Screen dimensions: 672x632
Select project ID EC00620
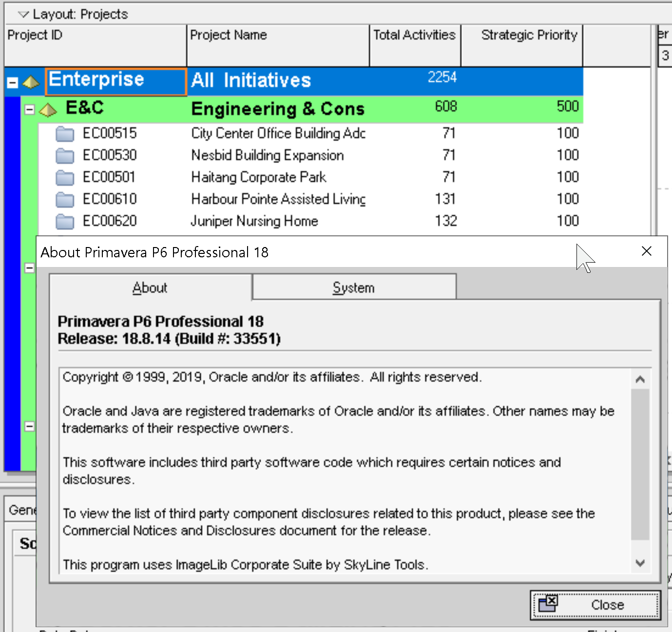coord(110,221)
